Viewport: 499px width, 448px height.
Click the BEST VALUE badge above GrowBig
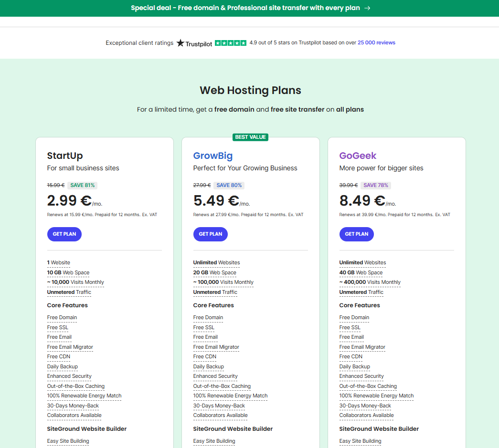click(250, 137)
